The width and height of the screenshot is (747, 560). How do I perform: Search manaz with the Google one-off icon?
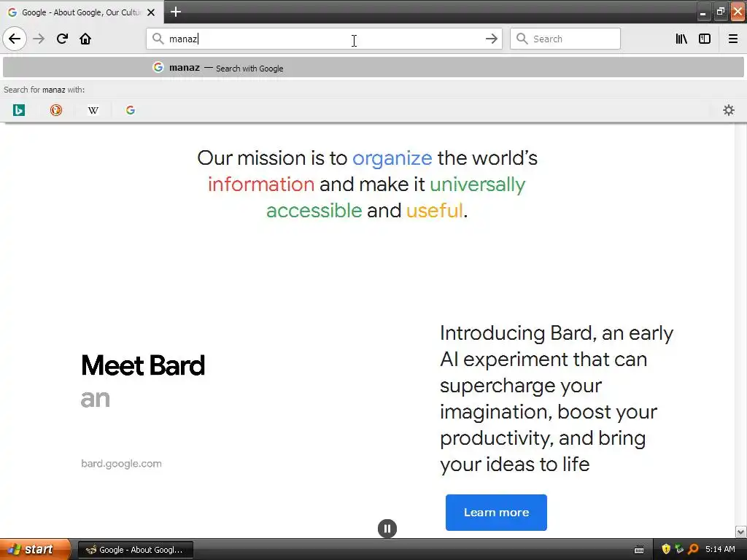point(130,110)
